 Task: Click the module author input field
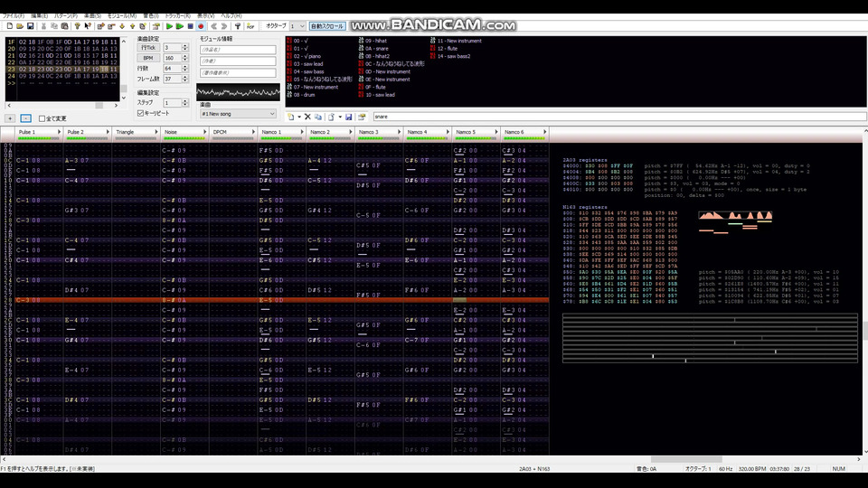pos(238,61)
